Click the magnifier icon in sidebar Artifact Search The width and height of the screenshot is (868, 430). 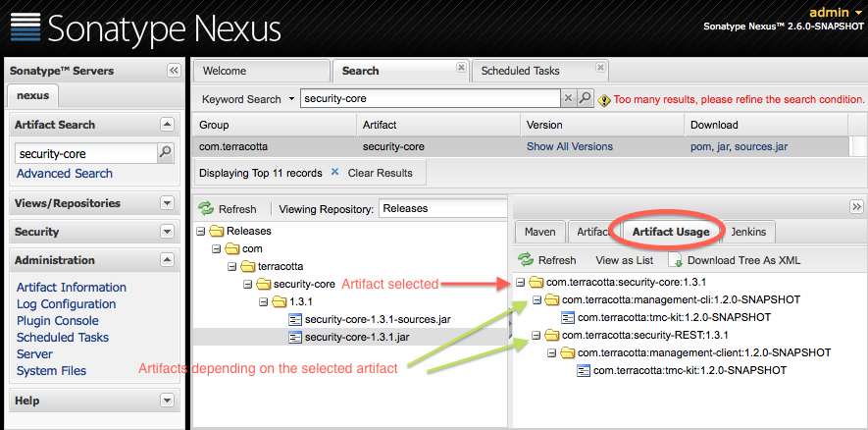tap(165, 153)
